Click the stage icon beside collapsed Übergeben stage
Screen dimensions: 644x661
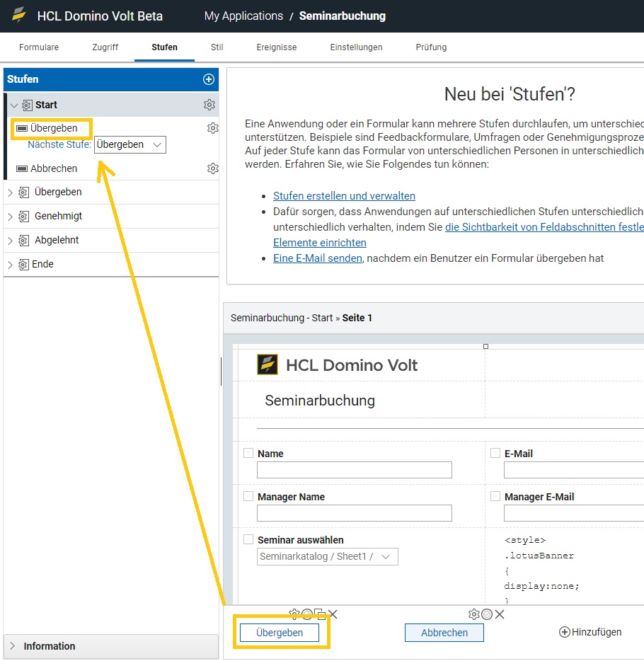click(x=23, y=192)
